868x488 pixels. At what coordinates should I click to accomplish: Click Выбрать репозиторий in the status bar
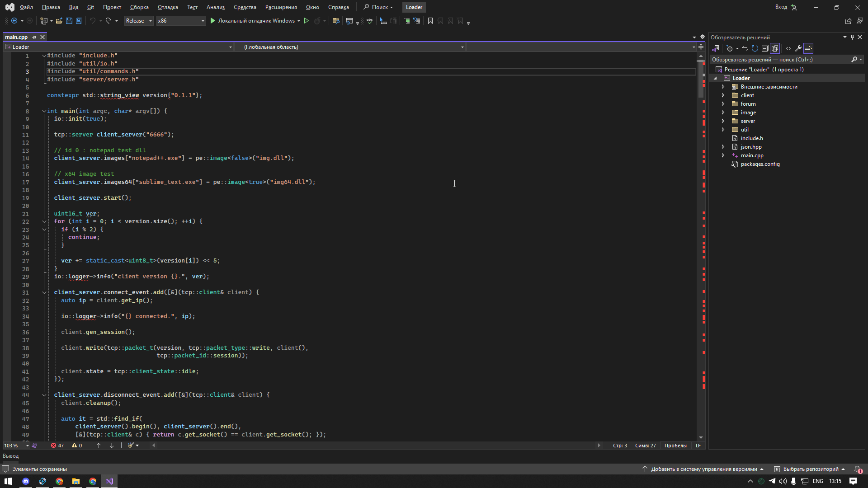pyautogui.click(x=809, y=469)
